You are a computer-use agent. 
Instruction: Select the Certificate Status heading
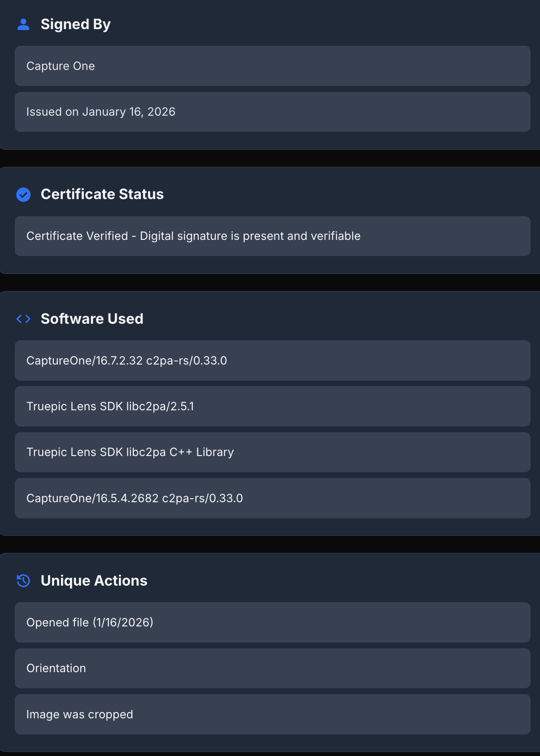[x=102, y=194]
